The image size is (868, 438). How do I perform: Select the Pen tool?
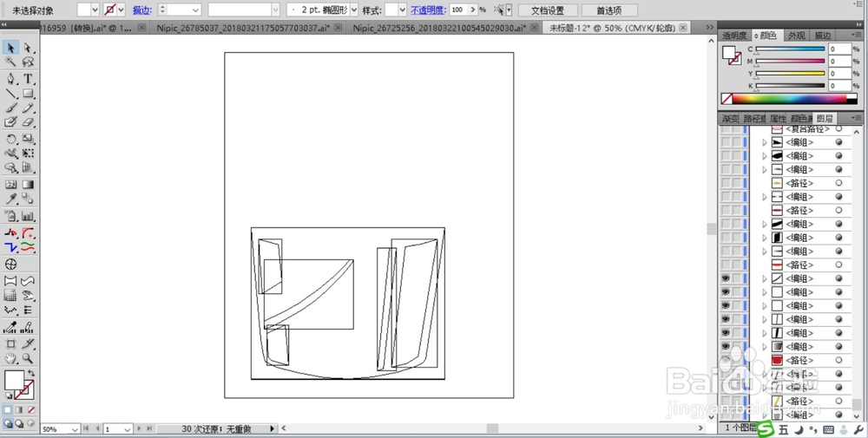pyautogui.click(x=10, y=79)
